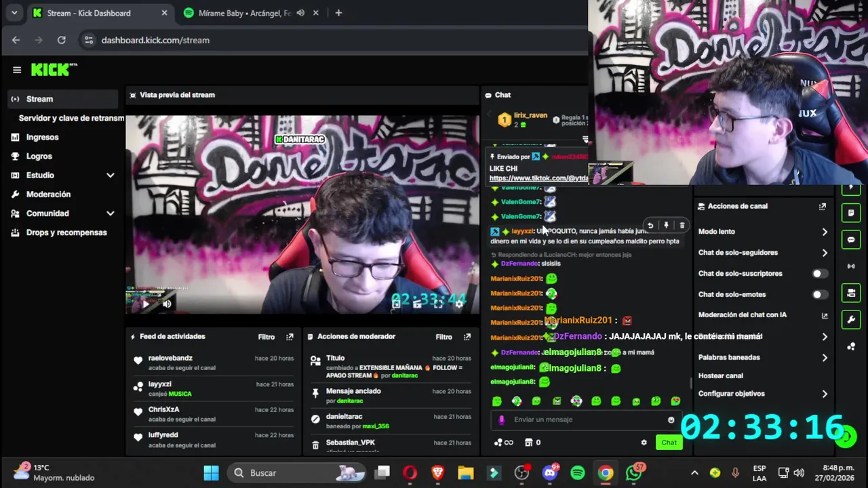868x488 pixels.
Task: Open channel points icon below chat
Action: (x=504, y=443)
